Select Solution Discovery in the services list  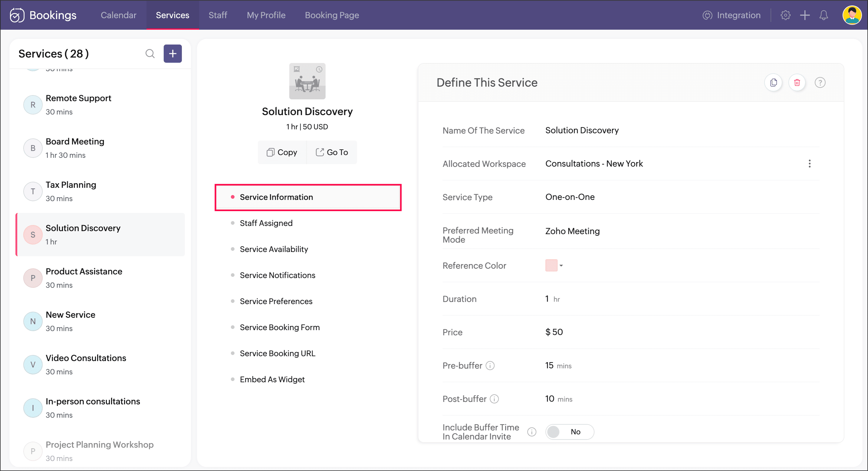click(x=100, y=235)
